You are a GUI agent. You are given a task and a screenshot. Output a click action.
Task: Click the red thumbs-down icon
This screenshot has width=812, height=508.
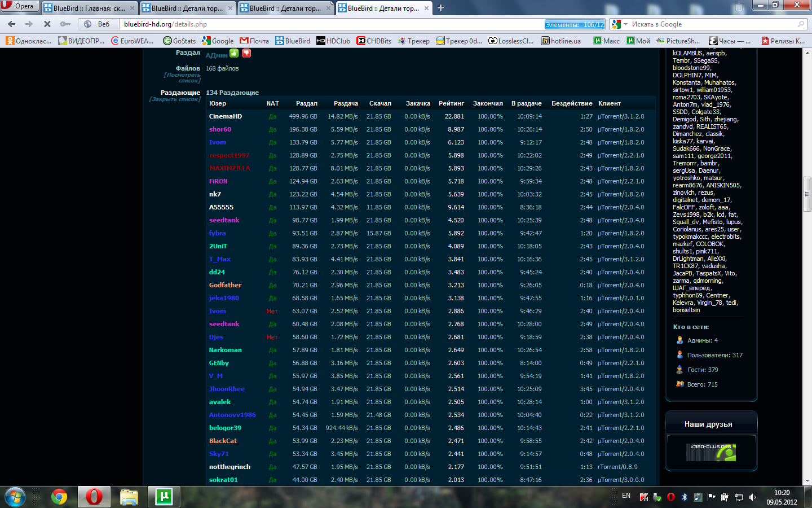[246, 53]
